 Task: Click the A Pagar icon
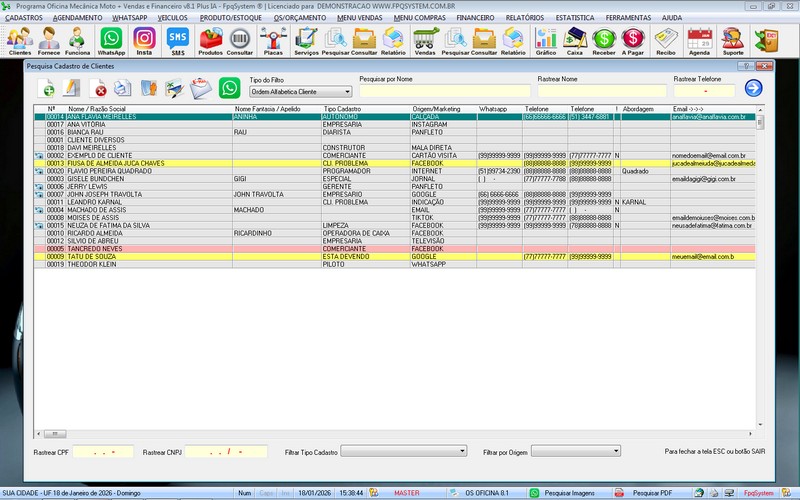[633, 40]
